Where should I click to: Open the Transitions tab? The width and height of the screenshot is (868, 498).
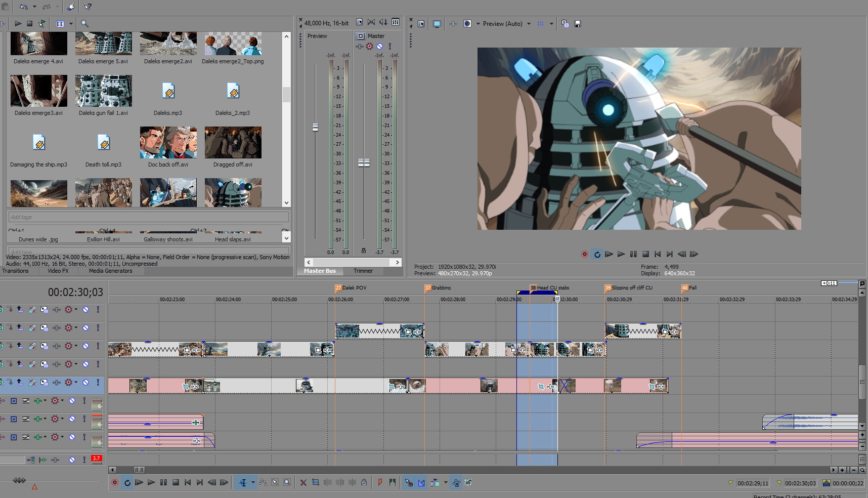coord(16,271)
